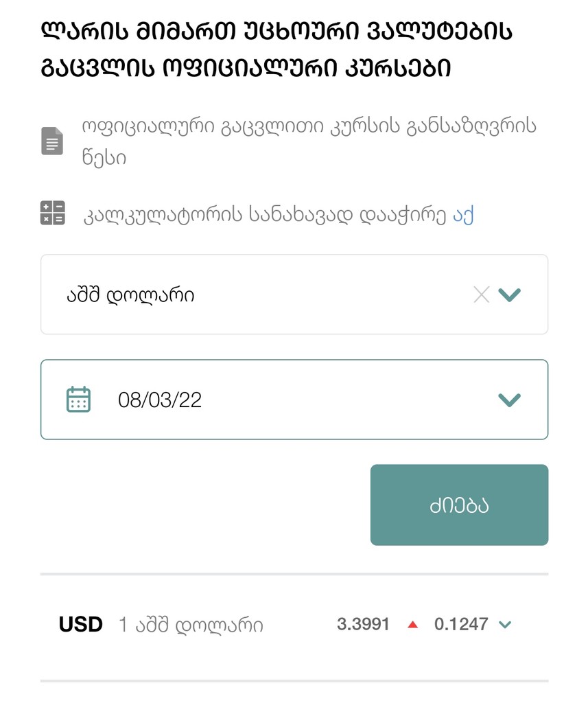The height and width of the screenshot is (703, 588).
Task: Click the 0.1247 rate change value
Action: click(461, 624)
